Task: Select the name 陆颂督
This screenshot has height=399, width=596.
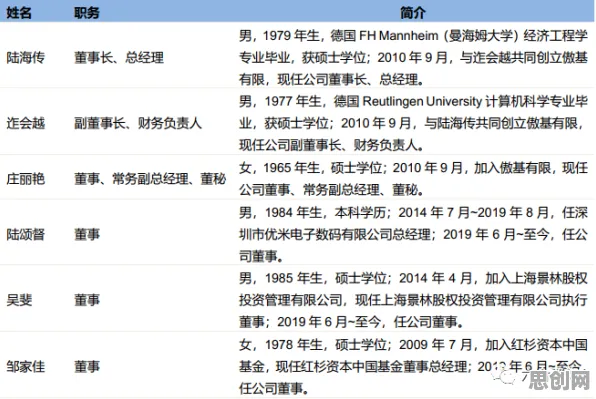Action: [25, 234]
